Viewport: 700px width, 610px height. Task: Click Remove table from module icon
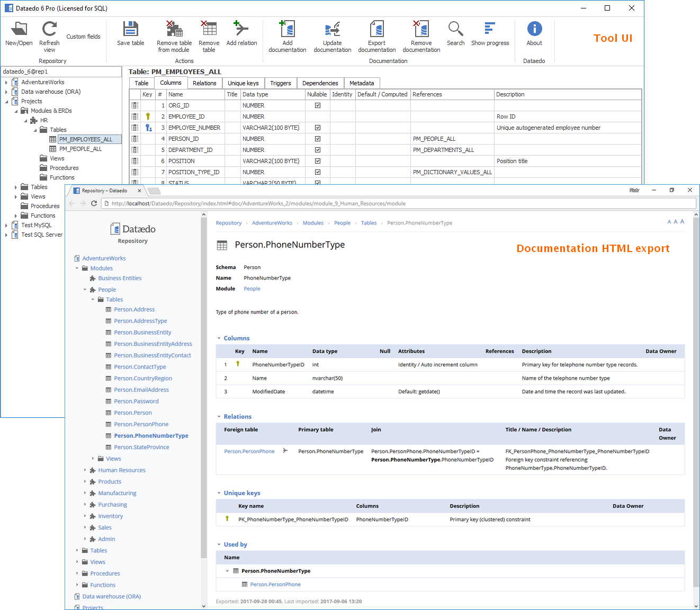tap(174, 29)
